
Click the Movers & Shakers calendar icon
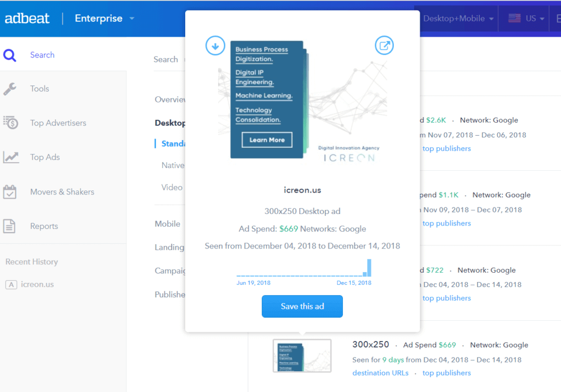pyautogui.click(x=10, y=192)
